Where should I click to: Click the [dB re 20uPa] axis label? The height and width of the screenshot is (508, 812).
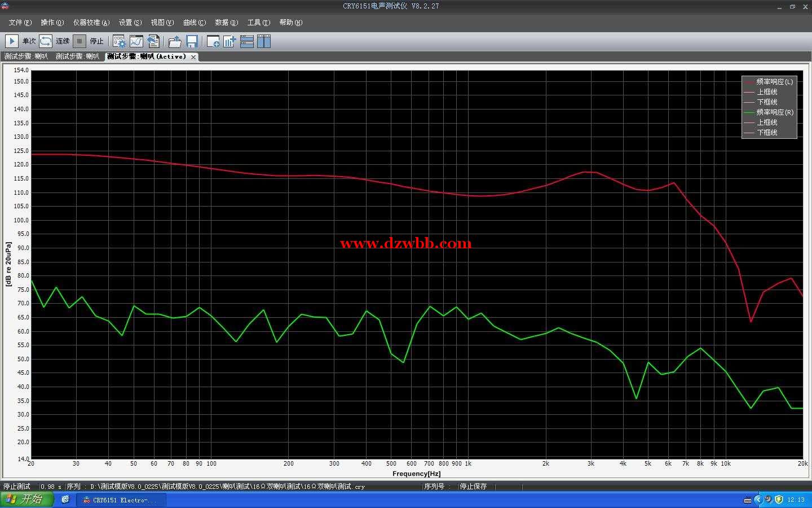tap(8, 264)
